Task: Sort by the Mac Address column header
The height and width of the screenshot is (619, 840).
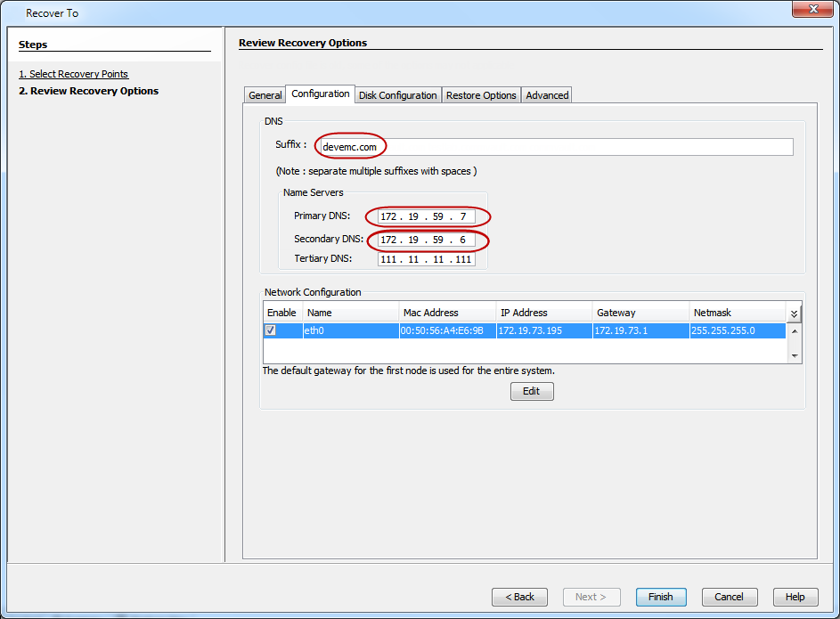Action: point(447,313)
